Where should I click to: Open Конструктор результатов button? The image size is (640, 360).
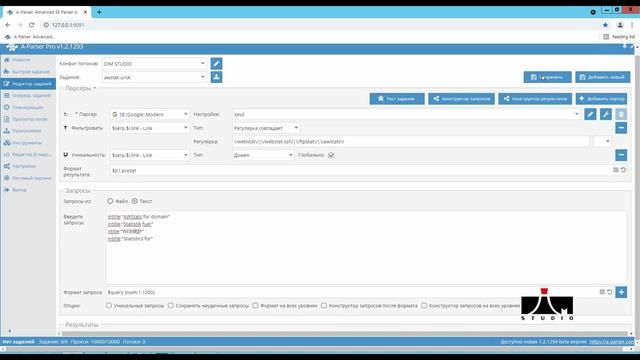tap(535, 98)
